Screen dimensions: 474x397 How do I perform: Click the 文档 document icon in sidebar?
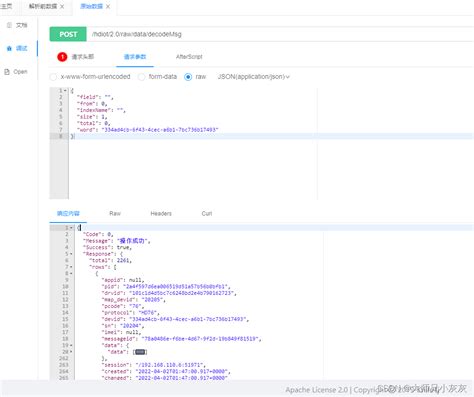tap(9, 25)
